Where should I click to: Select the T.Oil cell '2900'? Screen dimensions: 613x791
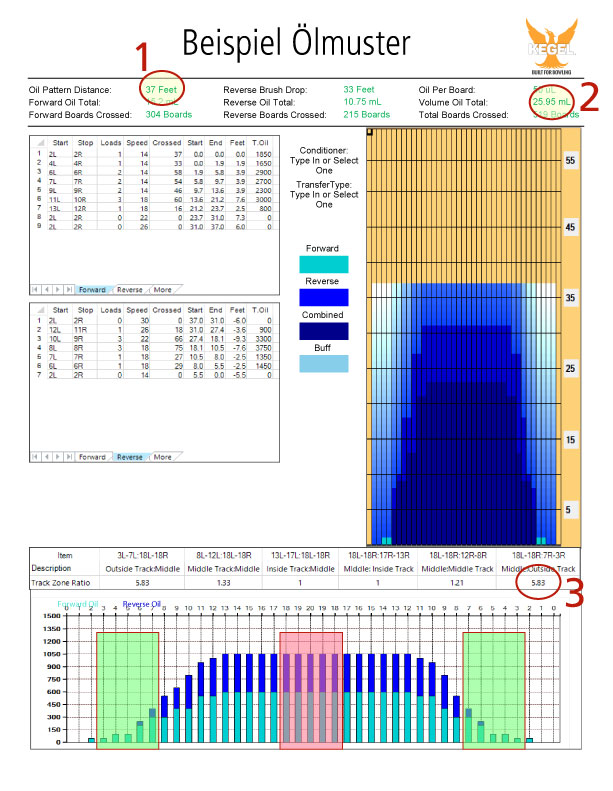coord(263,173)
